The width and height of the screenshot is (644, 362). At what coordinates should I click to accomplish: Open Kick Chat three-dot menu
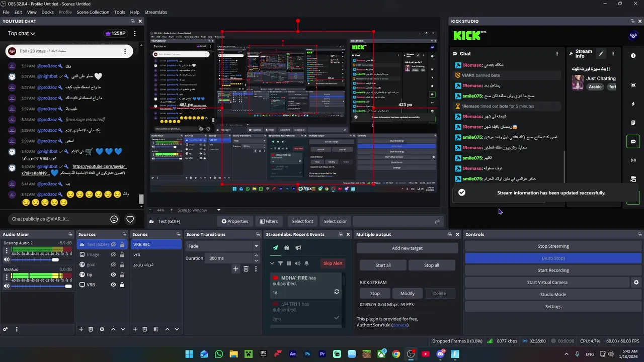pyautogui.click(x=557, y=53)
